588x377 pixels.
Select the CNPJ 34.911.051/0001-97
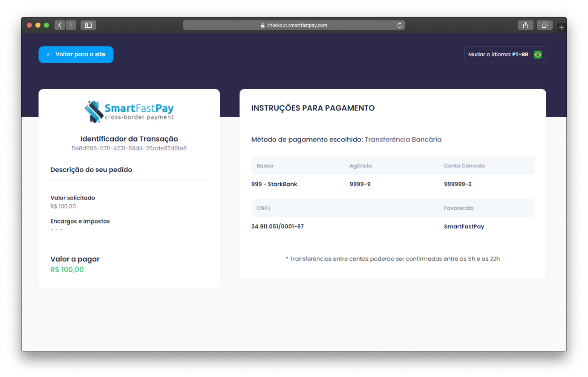277,226
